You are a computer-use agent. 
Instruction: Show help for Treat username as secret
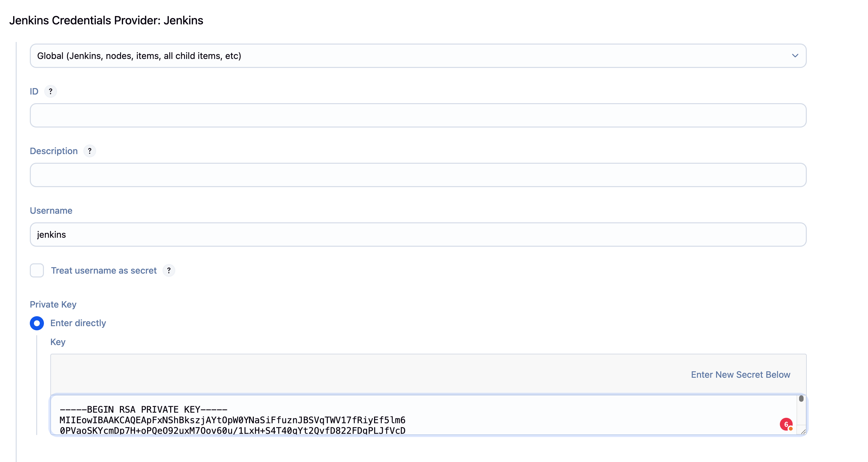(x=169, y=270)
